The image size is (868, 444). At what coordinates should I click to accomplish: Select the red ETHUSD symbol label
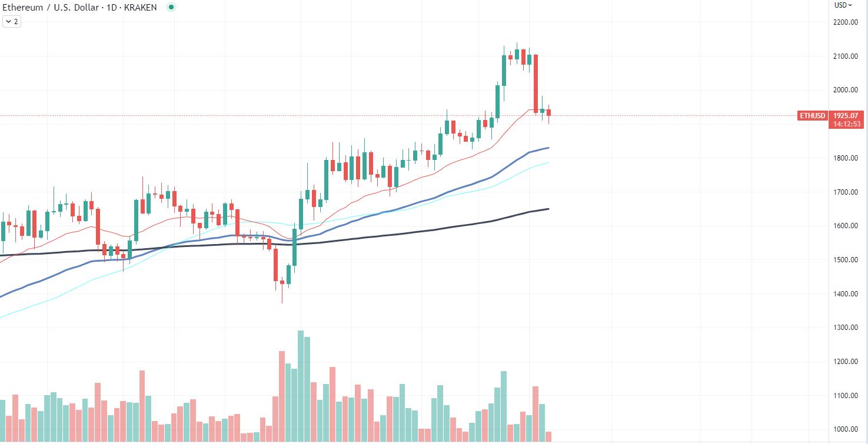click(813, 116)
